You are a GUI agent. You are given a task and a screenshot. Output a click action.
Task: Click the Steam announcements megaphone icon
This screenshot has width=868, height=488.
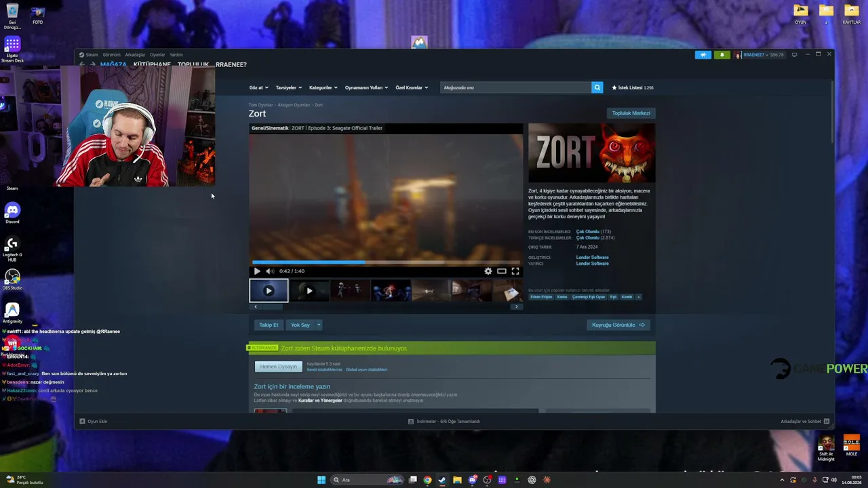point(703,55)
